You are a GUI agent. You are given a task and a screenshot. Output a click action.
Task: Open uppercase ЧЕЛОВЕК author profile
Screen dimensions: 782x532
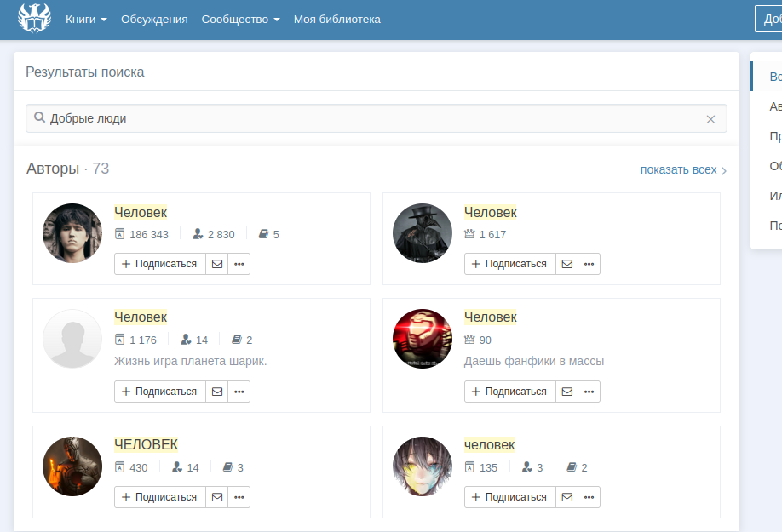(x=146, y=445)
